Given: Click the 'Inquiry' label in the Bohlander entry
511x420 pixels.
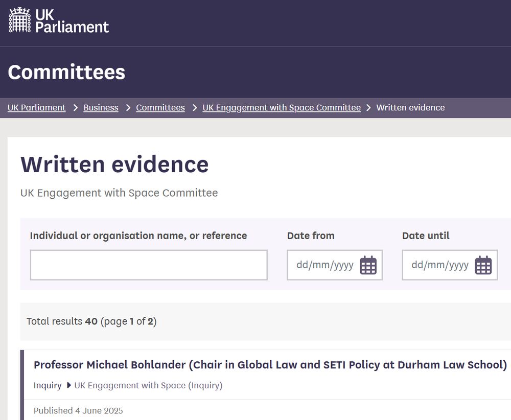Looking at the screenshot, I should pyautogui.click(x=48, y=385).
